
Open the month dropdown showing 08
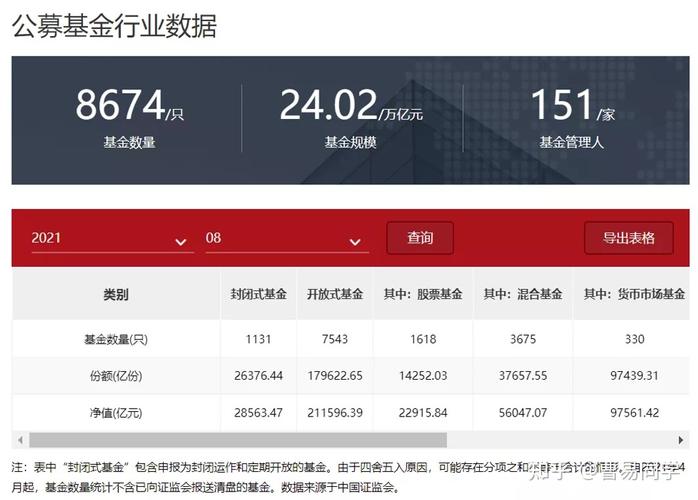287,239
